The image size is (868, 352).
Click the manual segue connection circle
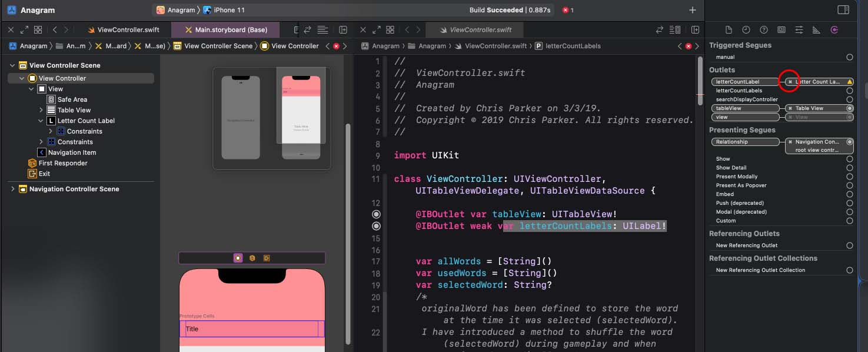(849, 57)
